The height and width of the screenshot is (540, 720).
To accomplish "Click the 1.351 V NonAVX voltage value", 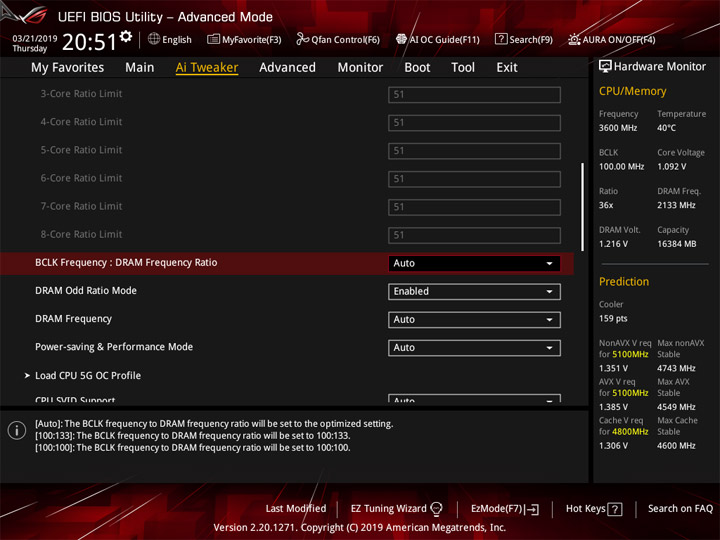I will point(613,368).
